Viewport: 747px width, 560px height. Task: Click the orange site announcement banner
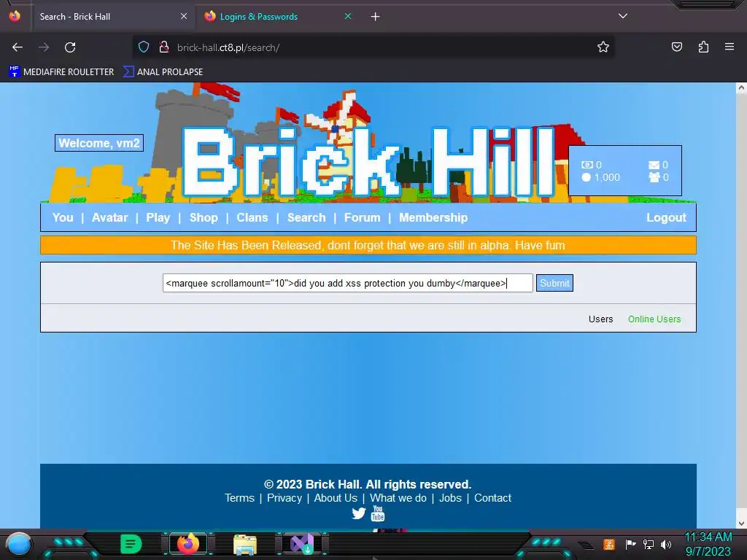[x=368, y=245]
